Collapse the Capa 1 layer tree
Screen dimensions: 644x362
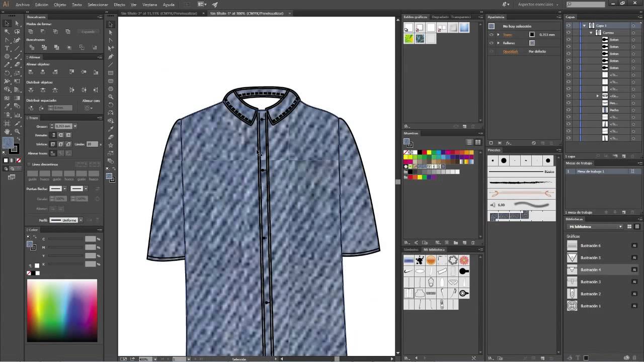coord(584,26)
